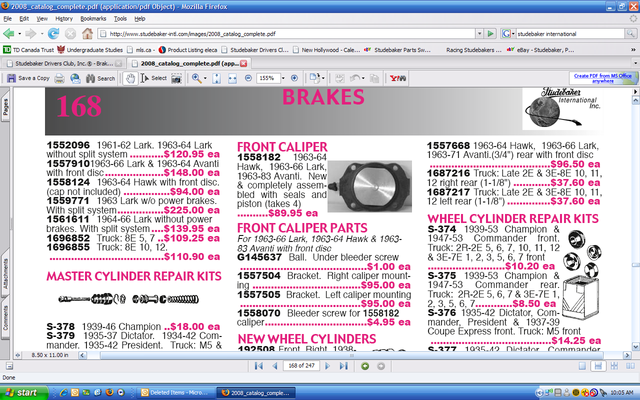This screenshot has width=640, height=400.
Task: Close the 2008_catalog_complete.pdf tab
Action: 243,63
